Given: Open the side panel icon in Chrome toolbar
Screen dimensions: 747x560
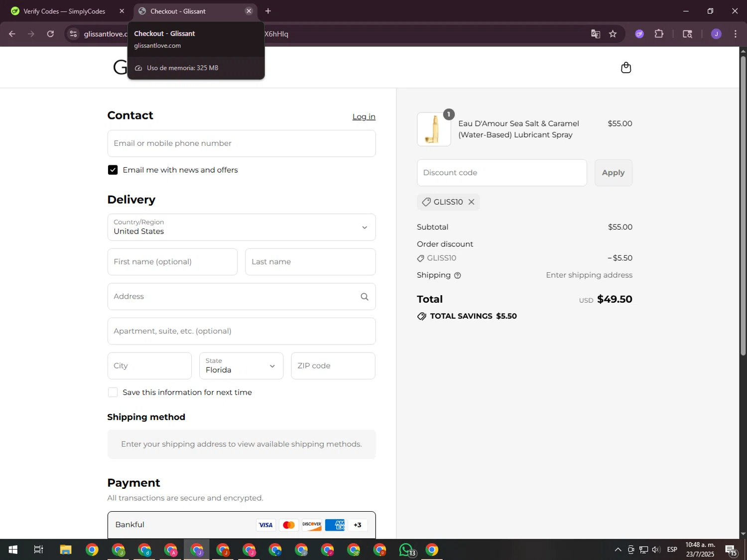Looking at the screenshot, I should [x=687, y=34].
